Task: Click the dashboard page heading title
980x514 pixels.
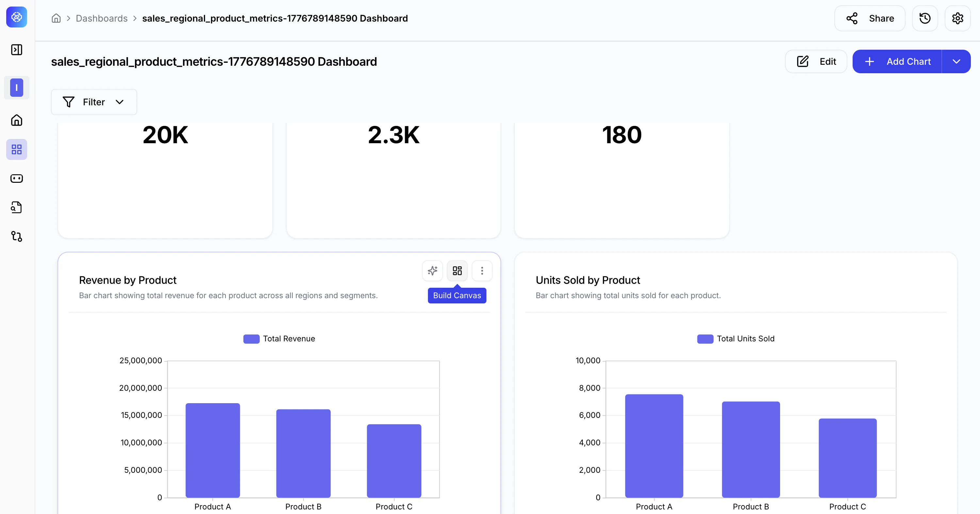Action: click(214, 61)
